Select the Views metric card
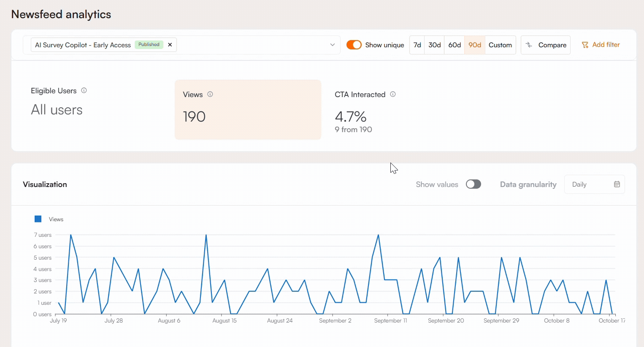Image resolution: width=644 pixels, height=347 pixels. pos(248,109)
